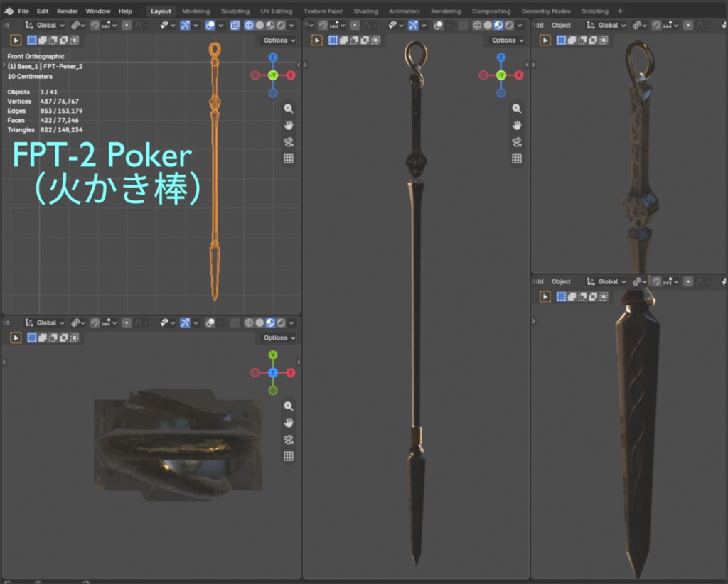Click the Blender logo icon in the top menu bar
This screenshot has width=728, height=584.
click(x=9, y=11)
